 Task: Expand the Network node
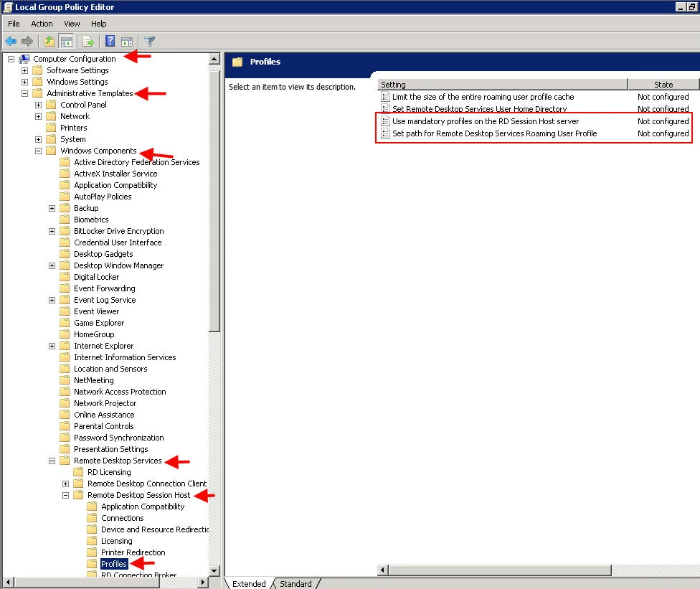pos(39,116)
